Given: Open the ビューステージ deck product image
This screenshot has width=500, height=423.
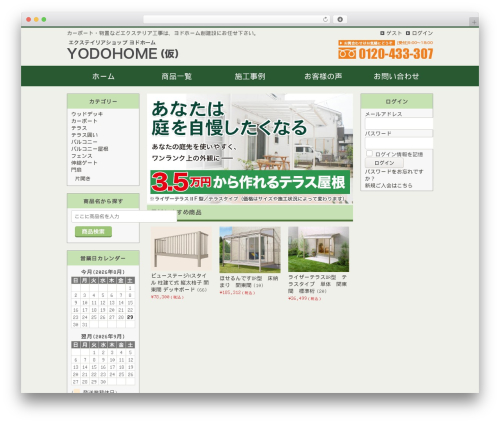Looking at the screenshot, I should 181,248.
